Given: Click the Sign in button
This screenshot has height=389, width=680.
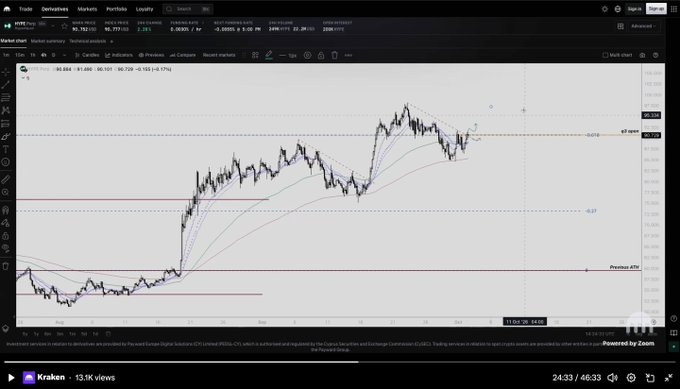Looking at the screenshot, I should (x=634, y=9).
